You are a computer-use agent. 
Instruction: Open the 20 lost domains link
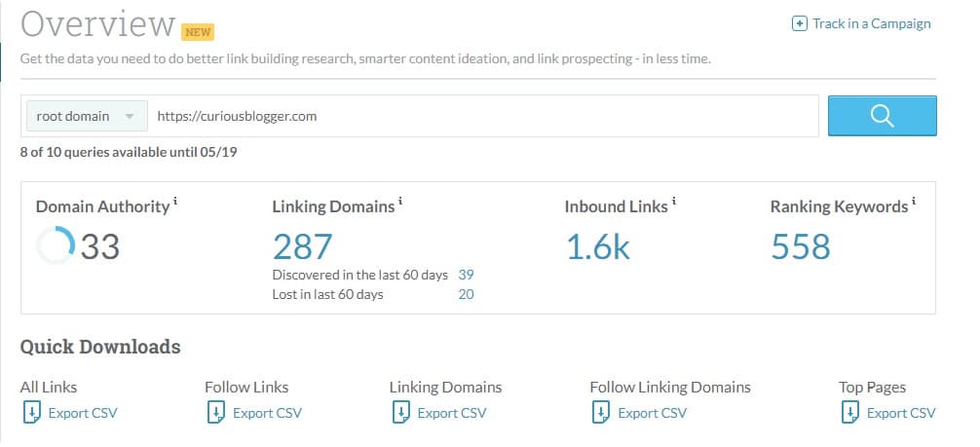tap(466, 294)
